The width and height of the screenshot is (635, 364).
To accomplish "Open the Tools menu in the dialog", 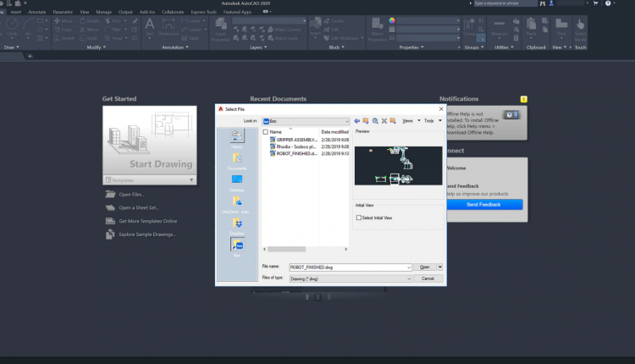I will coord(429,121).
